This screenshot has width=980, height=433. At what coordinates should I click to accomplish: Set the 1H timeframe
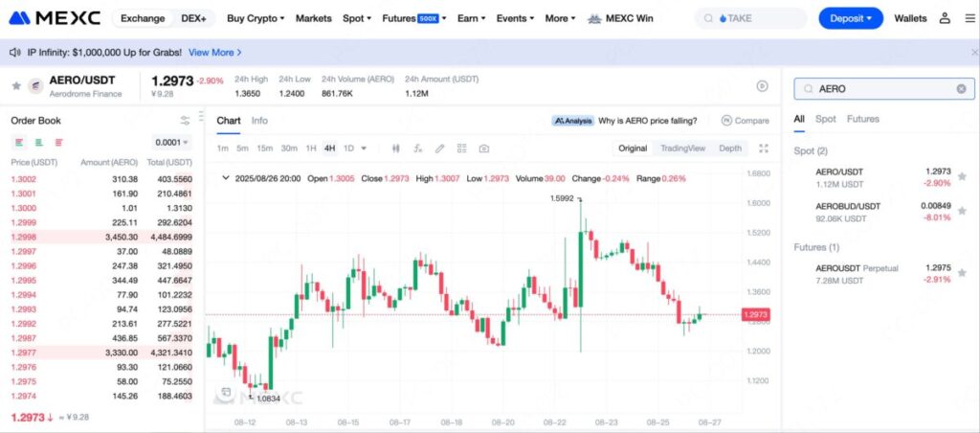311,148
